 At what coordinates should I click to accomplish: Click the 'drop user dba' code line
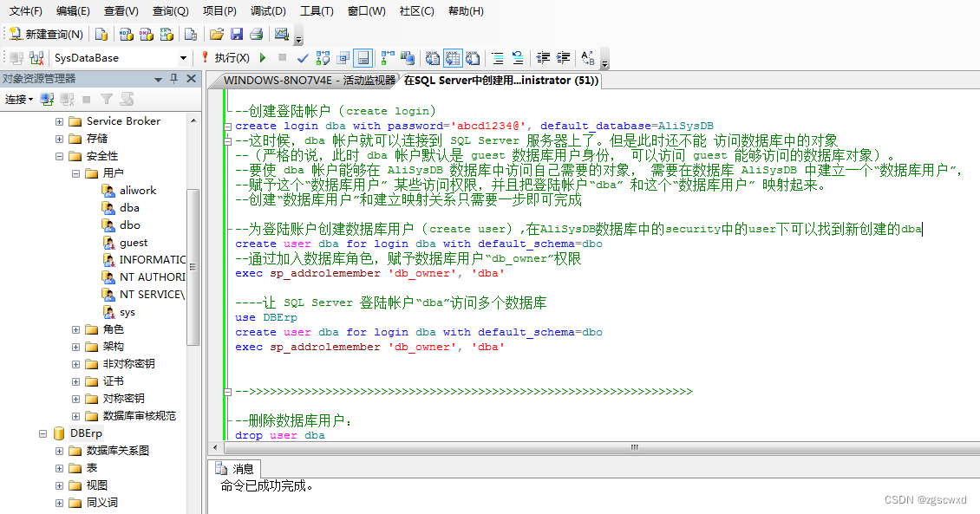pyautogui.click(x=280, y=435)
